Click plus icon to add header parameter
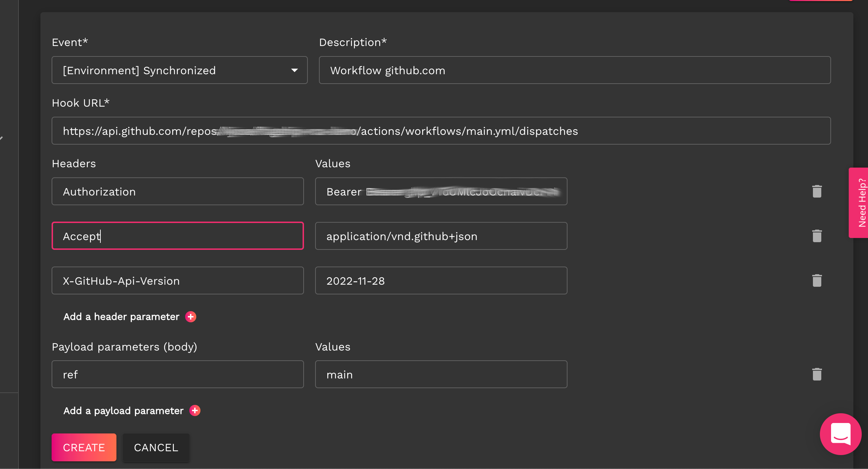 [191, 317]
